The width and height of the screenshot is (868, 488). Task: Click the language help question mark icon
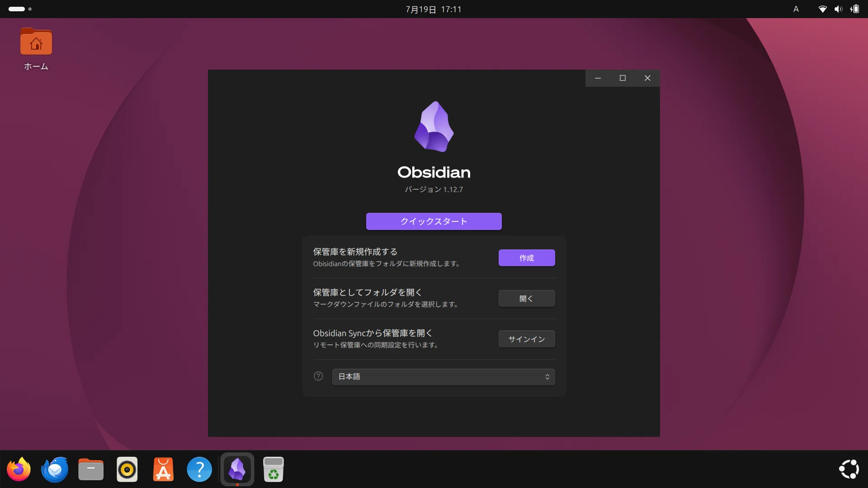[x=318, y=376]
